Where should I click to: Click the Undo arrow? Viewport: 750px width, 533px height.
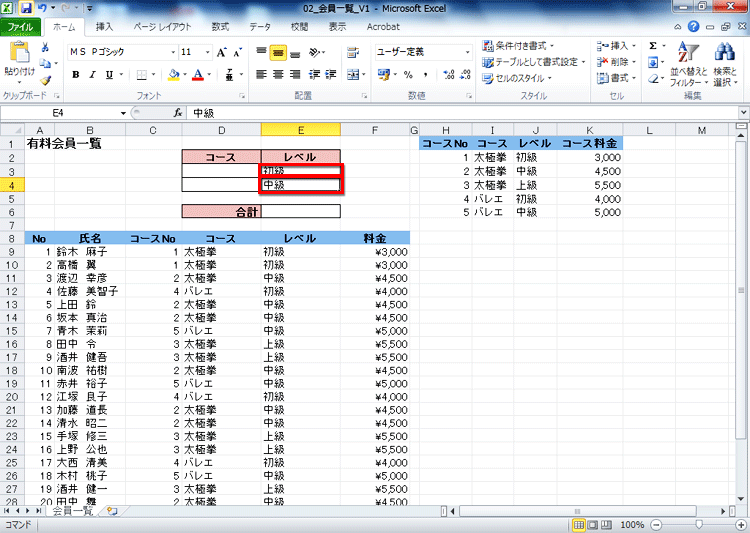pos(43,8)
